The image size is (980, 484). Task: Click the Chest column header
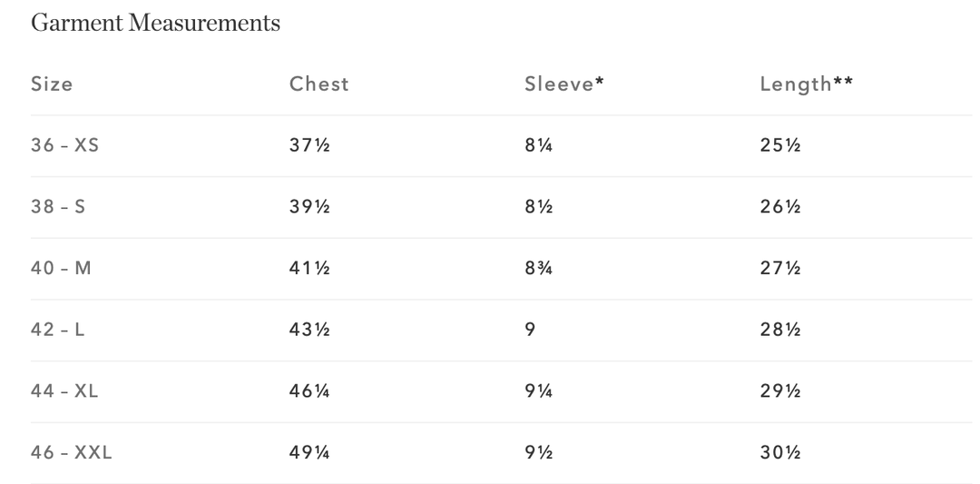pyautogui.click(x=318, y=84)
